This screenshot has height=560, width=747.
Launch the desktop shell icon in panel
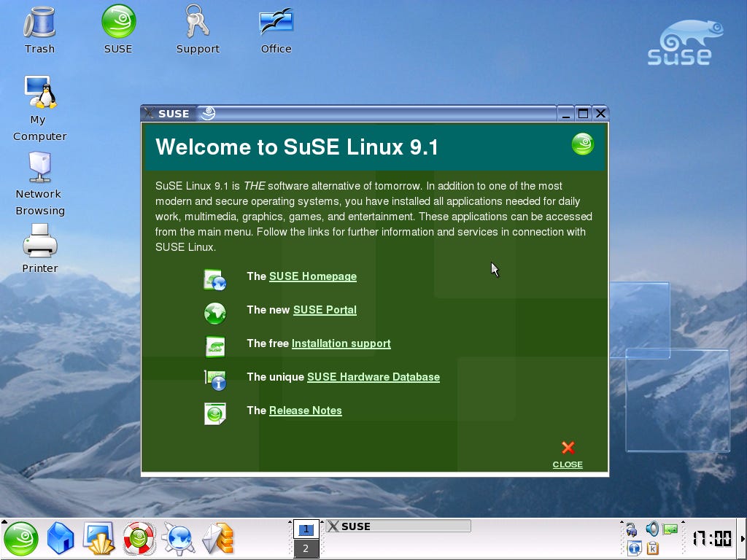tap(99, 539)
